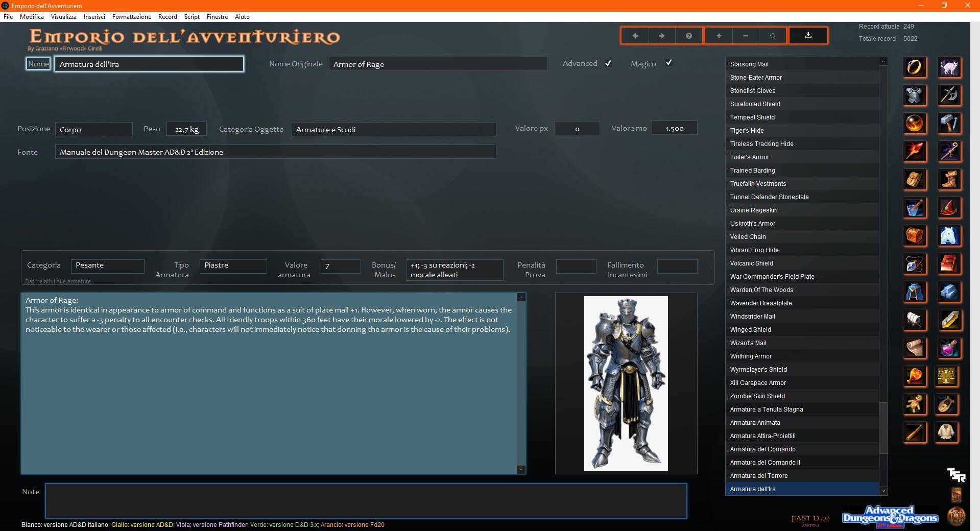The width and height of the screenshot is (980, 531).
Task: Select the battle axe weapons icon
Action: click(949, 95)
